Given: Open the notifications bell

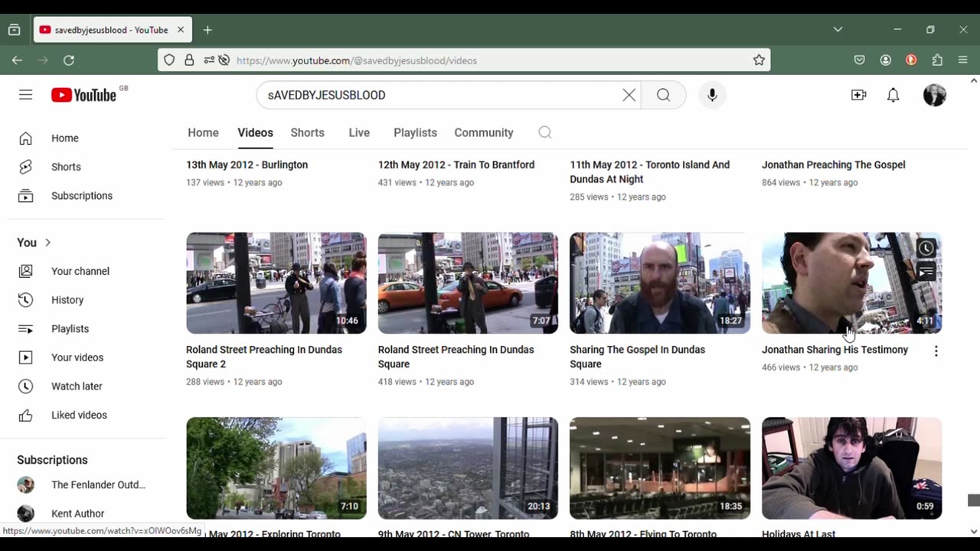Looking at the screenshot, I should [893, 95].
